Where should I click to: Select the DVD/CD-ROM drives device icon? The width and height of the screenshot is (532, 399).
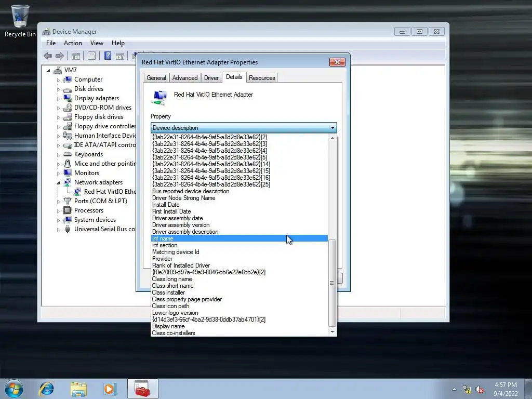68,108
